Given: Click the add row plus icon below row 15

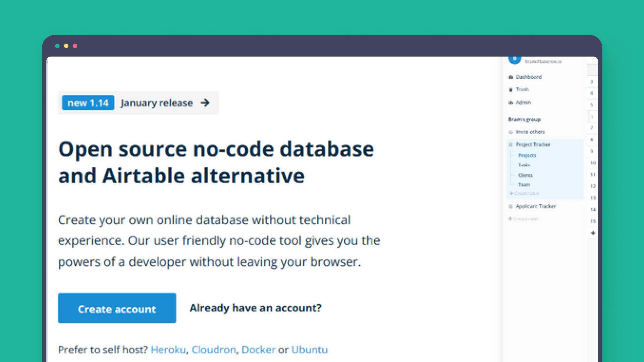Looking at the screenshot, I should point(593,233).
